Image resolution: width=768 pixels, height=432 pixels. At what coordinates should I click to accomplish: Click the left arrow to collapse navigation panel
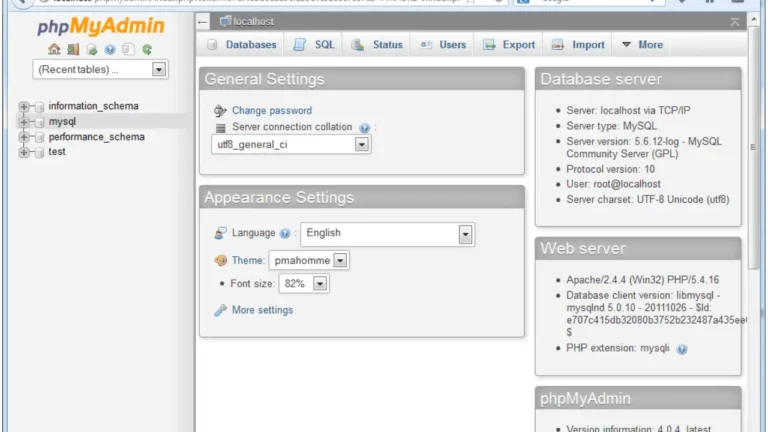[x=202, y=22]
